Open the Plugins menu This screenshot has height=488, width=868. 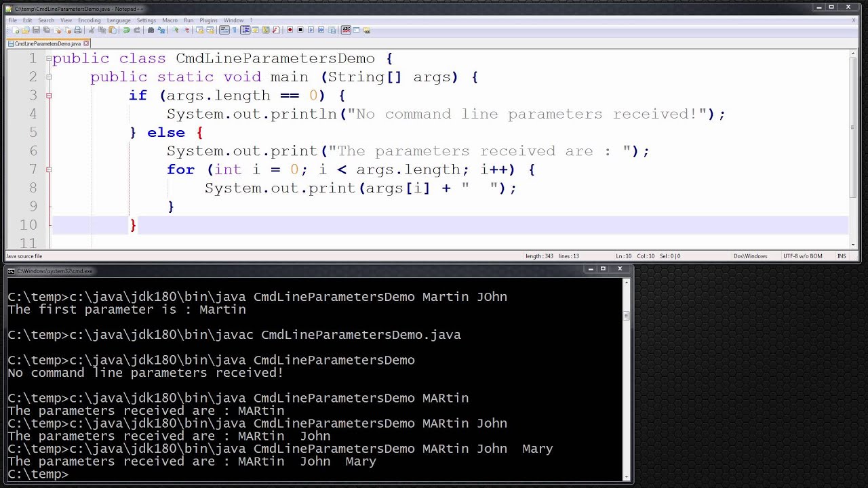[x=208, y=20]
